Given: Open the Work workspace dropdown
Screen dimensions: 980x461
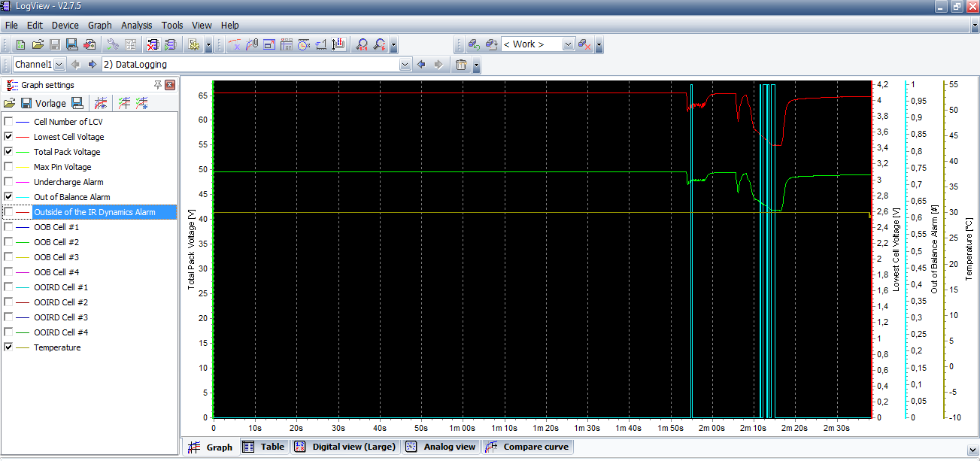Looking at the screenshot, I should [568, 44].
